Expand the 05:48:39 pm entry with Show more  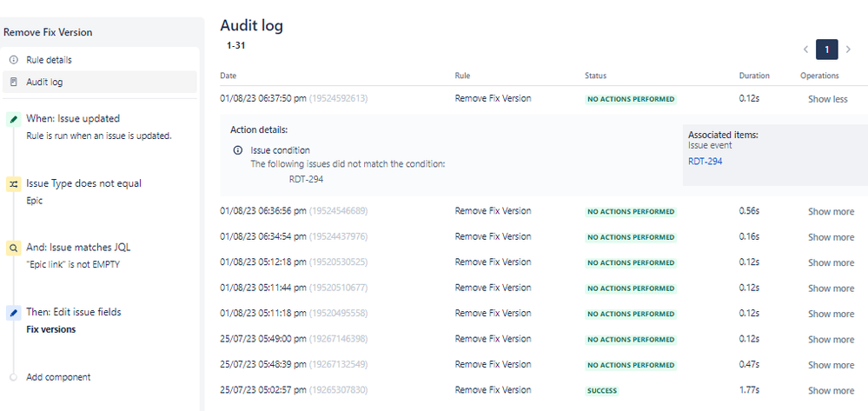pos(831,364)
